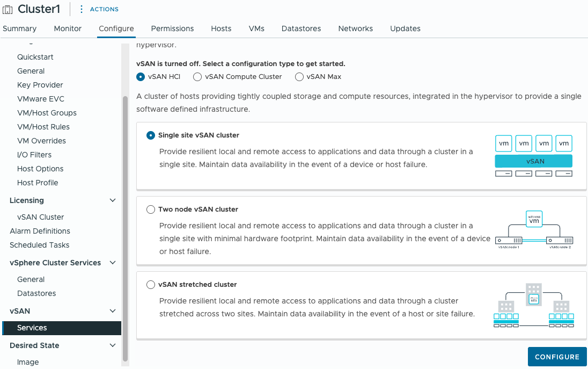Click the vSAN stretched cluster diagram illustration
Screen dimensions: 588x369
[x=534, y=306]
